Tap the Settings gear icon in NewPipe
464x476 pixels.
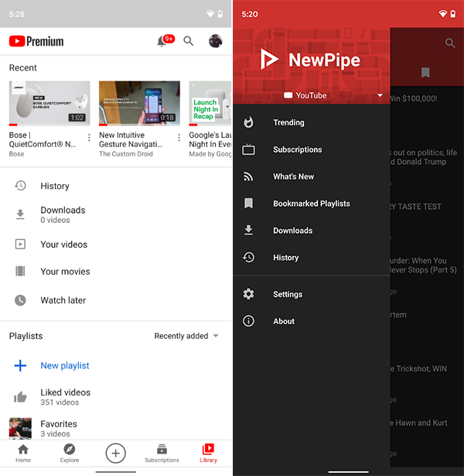[x=248, y=294]
